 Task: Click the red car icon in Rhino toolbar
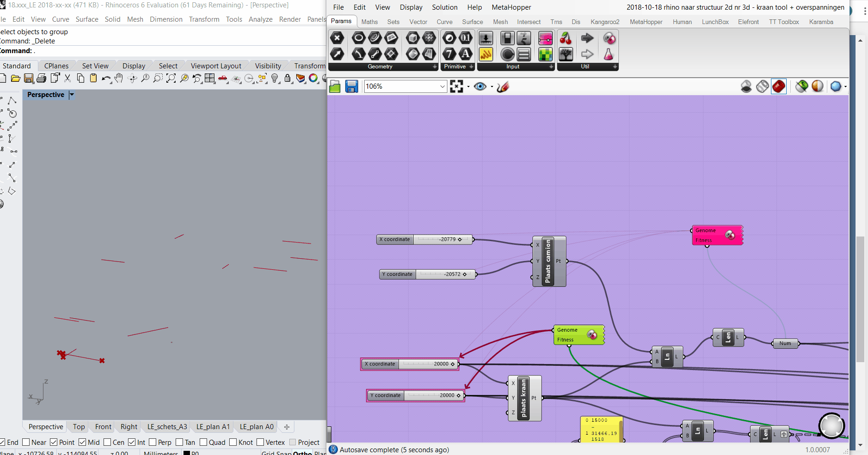pyautogui.click(x=223, y=78)
